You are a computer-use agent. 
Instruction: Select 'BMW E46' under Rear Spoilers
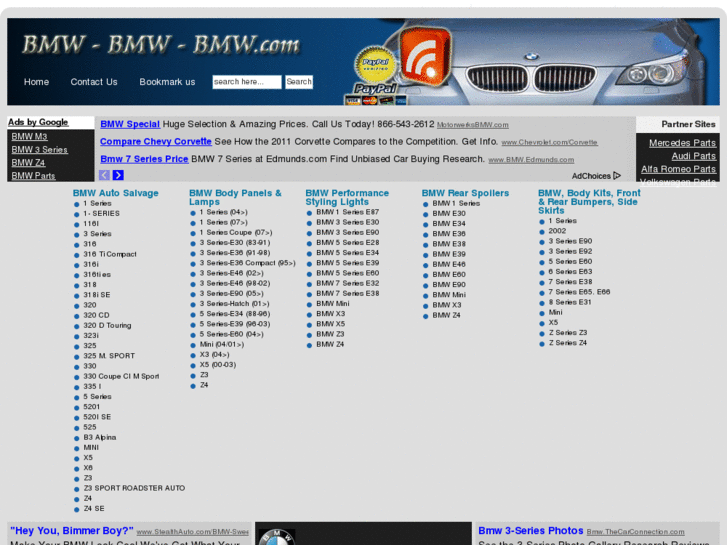pos(449,264)
